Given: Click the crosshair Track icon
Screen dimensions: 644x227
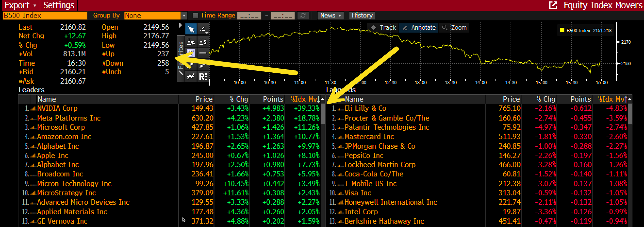Looking at the screenshot, I should tap(373, 27).
